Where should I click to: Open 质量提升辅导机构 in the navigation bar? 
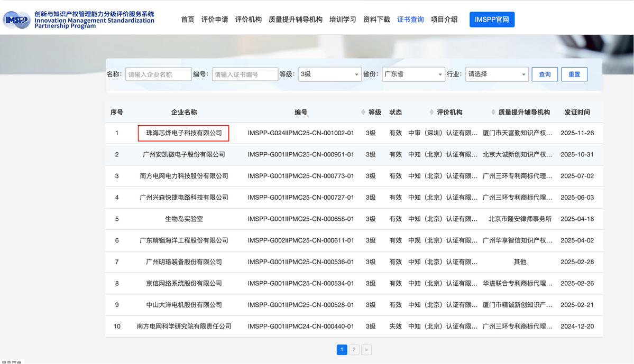click(x=295, y=20)
